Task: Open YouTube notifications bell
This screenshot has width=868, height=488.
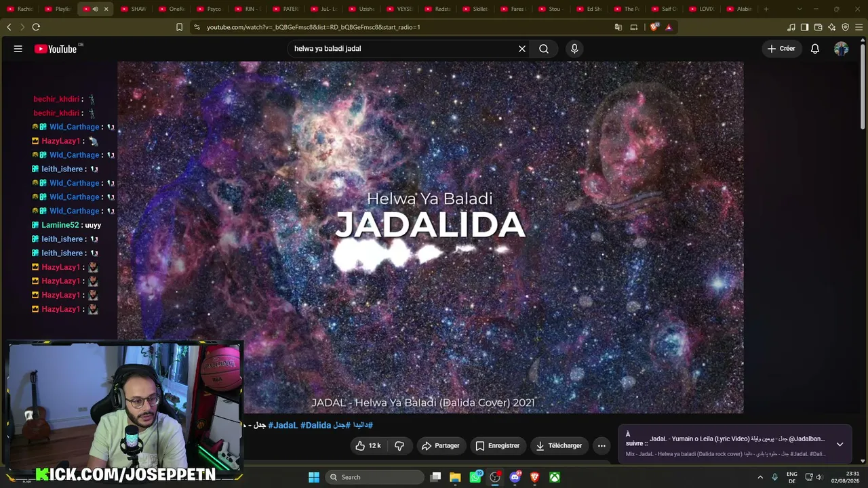Action: pyautogui.click(x=815, y=49)
